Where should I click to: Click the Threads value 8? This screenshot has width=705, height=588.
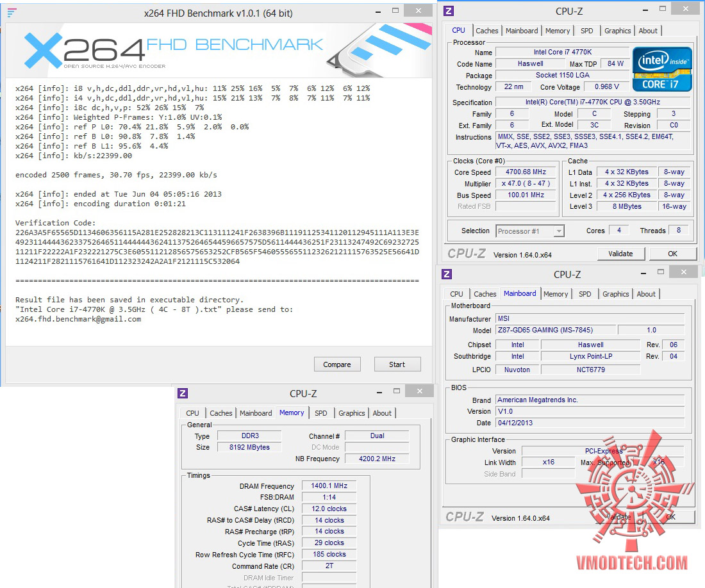coord(679,231)
